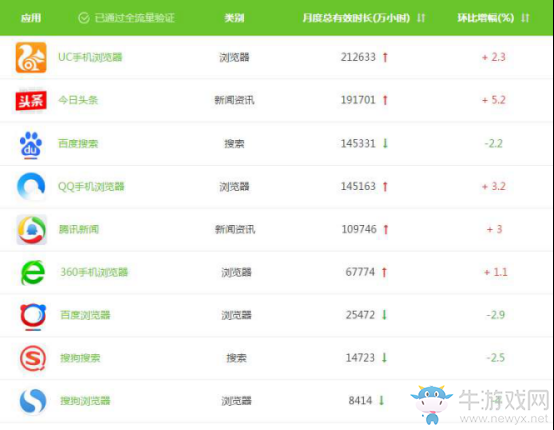Viewport: 554px width, 430px height.
Task: Open the 百度浏览器 name link
Action: pos(85,315)
